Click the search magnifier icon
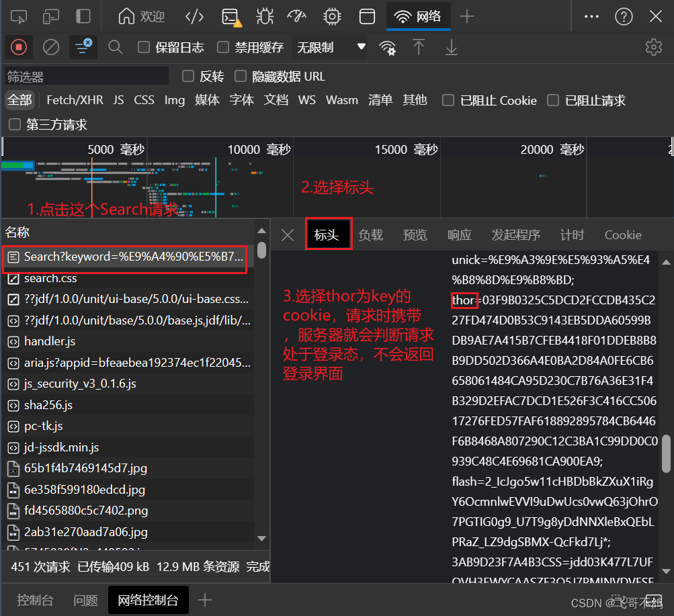 (x=115, y=47)
